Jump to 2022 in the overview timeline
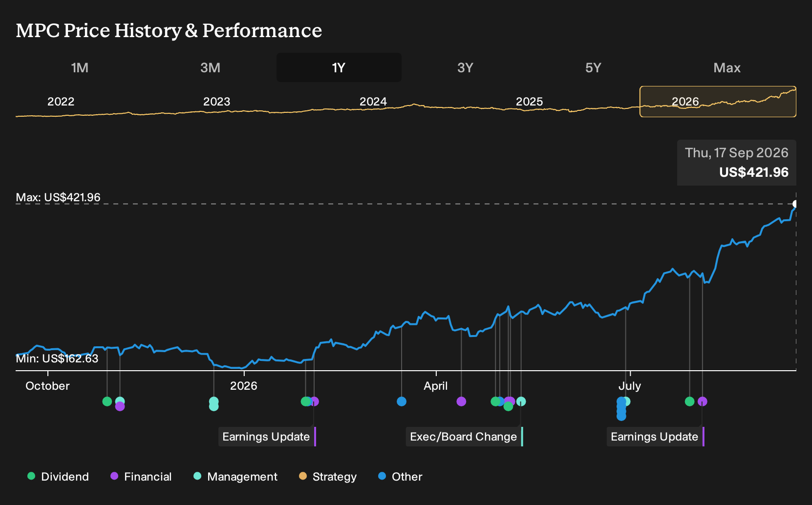812x505 pixels. (61, 102)
